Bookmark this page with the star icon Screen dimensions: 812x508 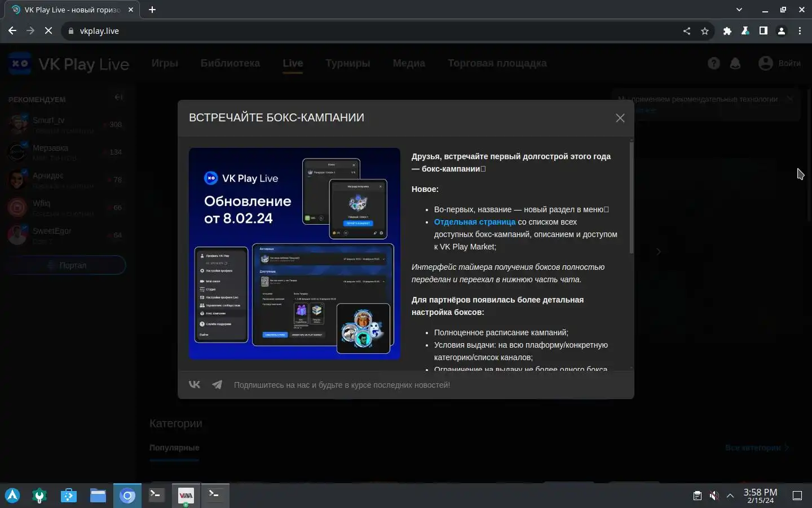pyautogui.click(x=705, y=31)
